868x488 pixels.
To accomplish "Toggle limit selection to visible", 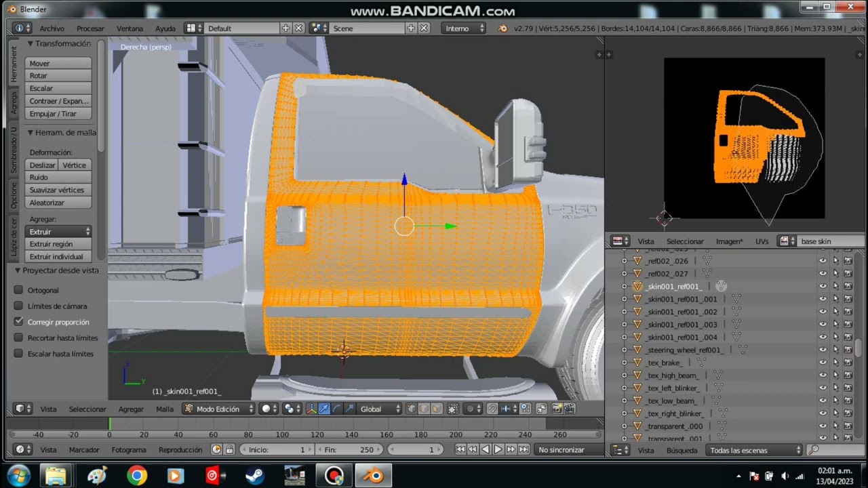I will click(x=452, y=409).
